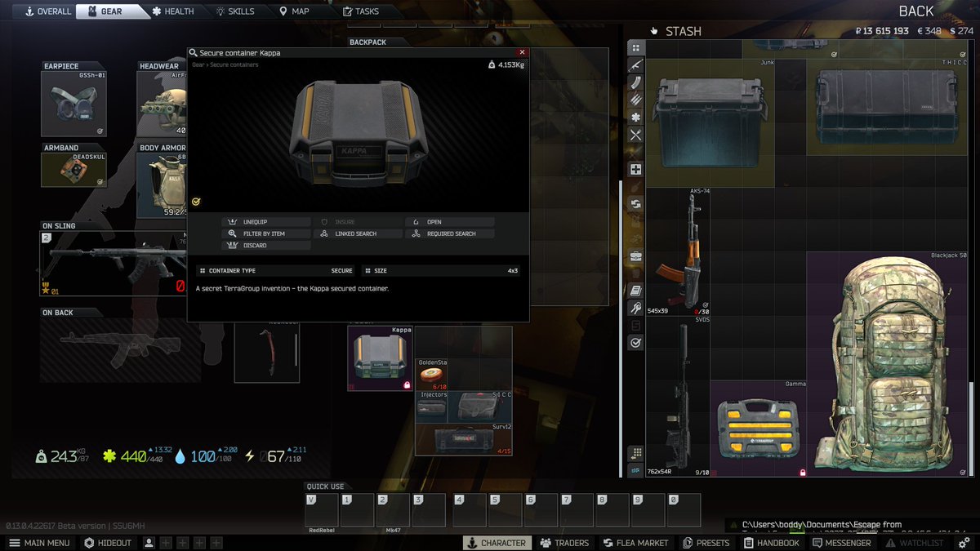Viewport: 980px width, 551px height.
Task: Click the sort table grid icon
Action: tap(635, 454)
